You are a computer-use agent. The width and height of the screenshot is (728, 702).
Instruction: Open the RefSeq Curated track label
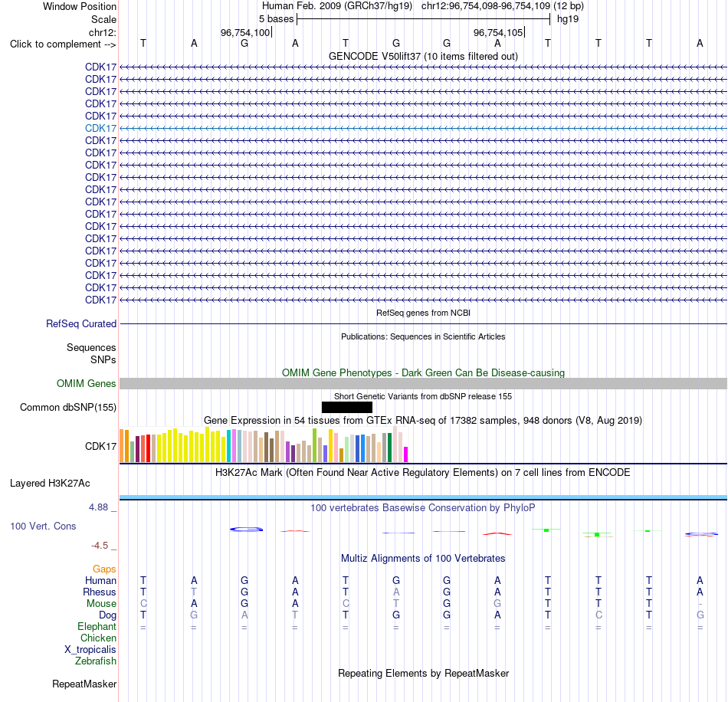(x=81, y=323)
